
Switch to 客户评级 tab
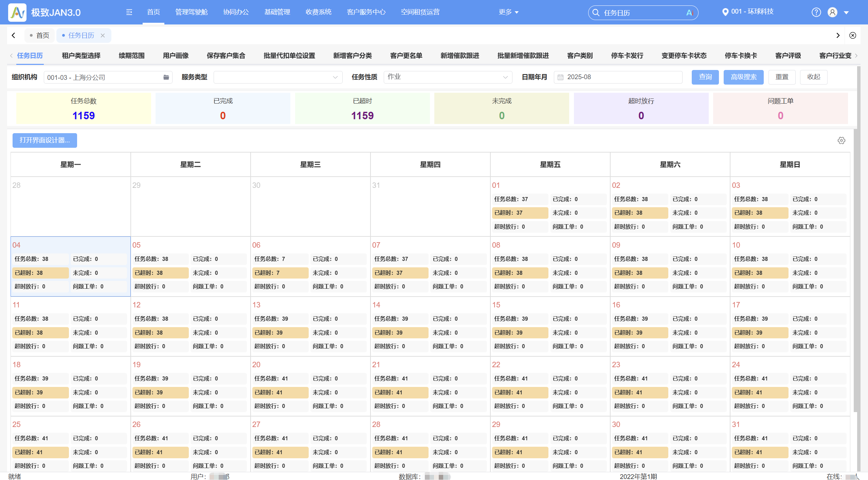tap(788, 56)
